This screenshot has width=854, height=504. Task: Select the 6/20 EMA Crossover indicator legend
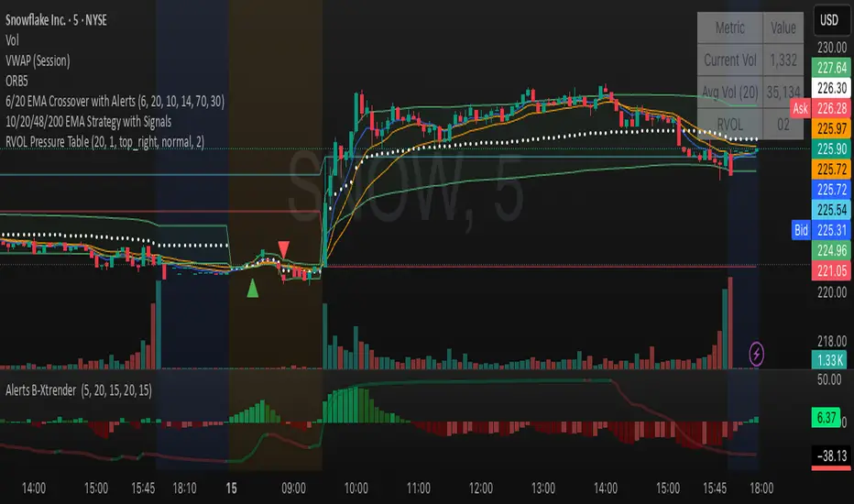115,102
